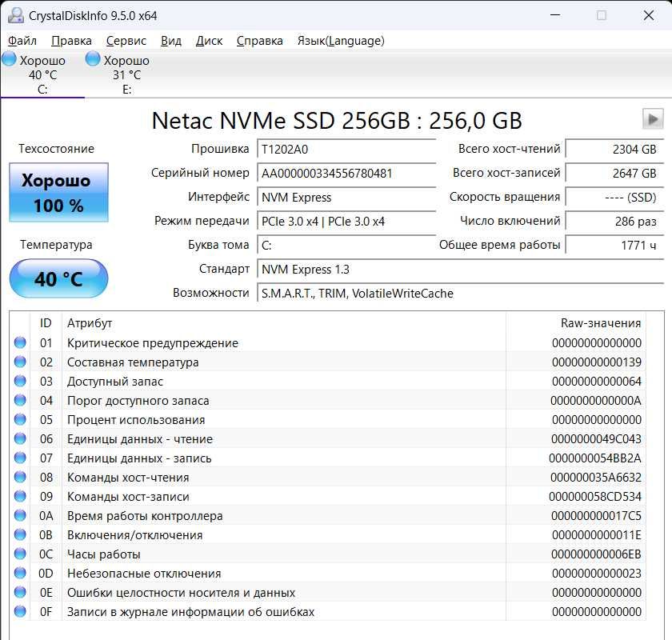Click the CrystalDiskInfo app icon in title bar

coord(14,15)
